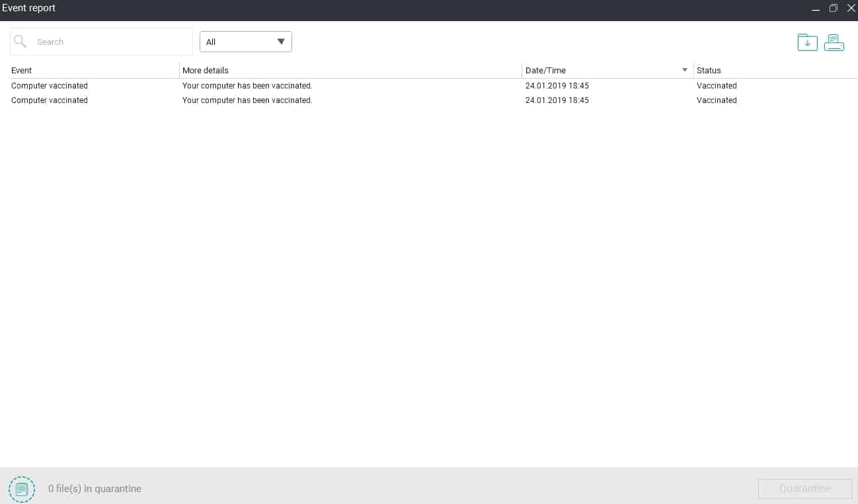
Task: Open the "All" filter dropdown
Action: 245,41
